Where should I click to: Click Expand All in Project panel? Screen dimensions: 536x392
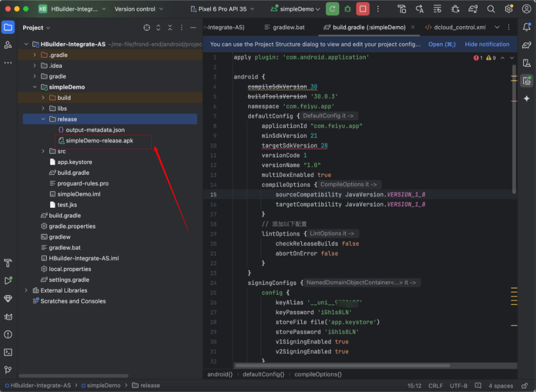click(x=158, y=28)
